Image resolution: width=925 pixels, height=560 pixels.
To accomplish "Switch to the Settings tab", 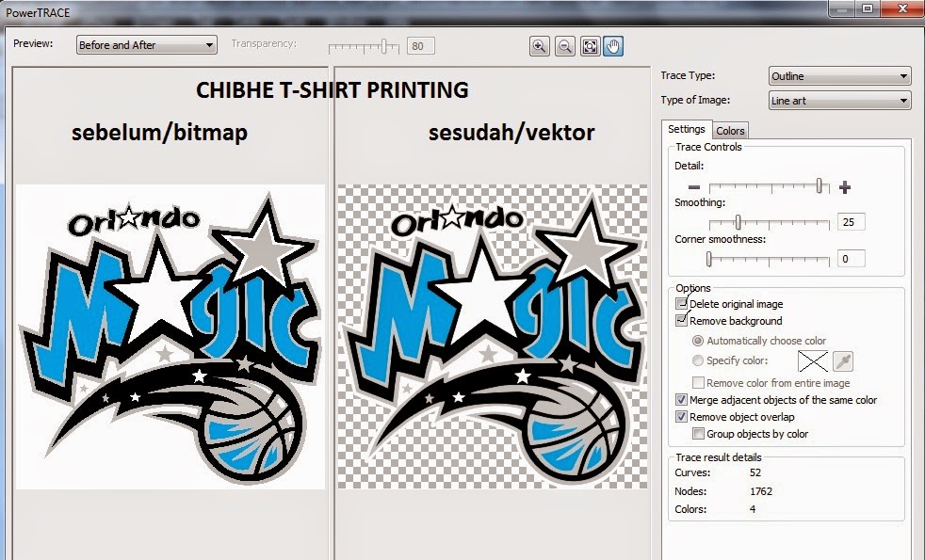I will (x=686, y=129).
